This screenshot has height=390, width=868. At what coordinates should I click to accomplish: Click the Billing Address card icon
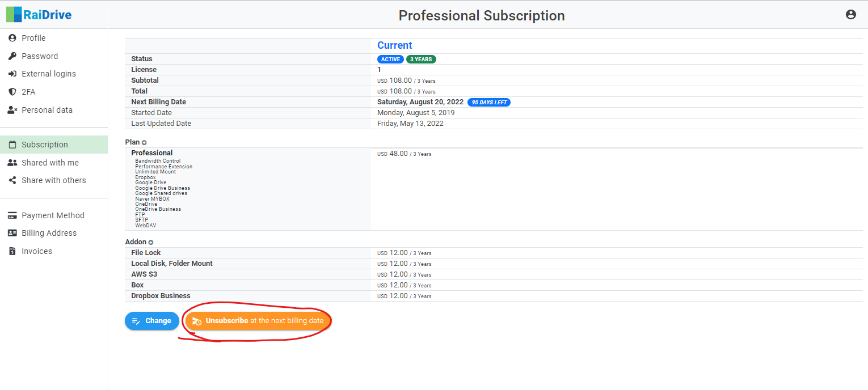(12, 233)
